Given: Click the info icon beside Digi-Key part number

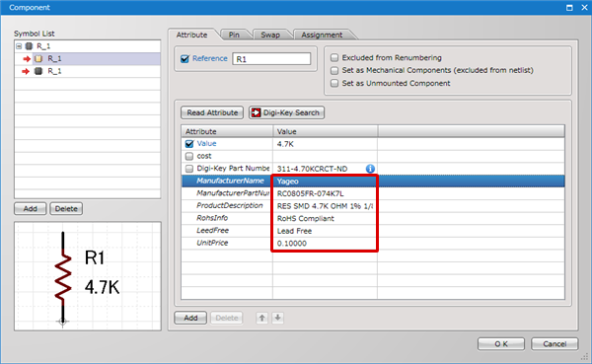Looking at the screenshot, I should click(x=370, y=169).
